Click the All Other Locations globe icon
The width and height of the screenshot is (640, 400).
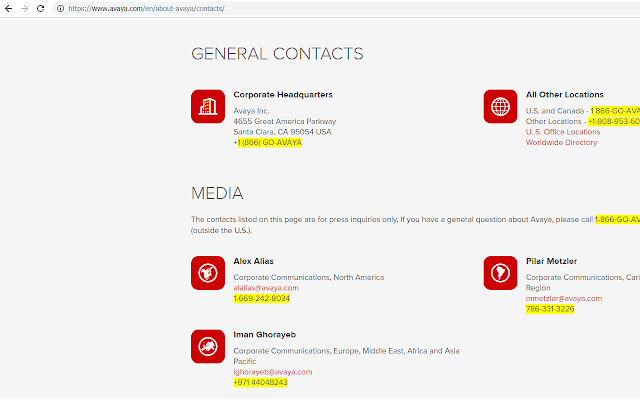click(500, 107)
